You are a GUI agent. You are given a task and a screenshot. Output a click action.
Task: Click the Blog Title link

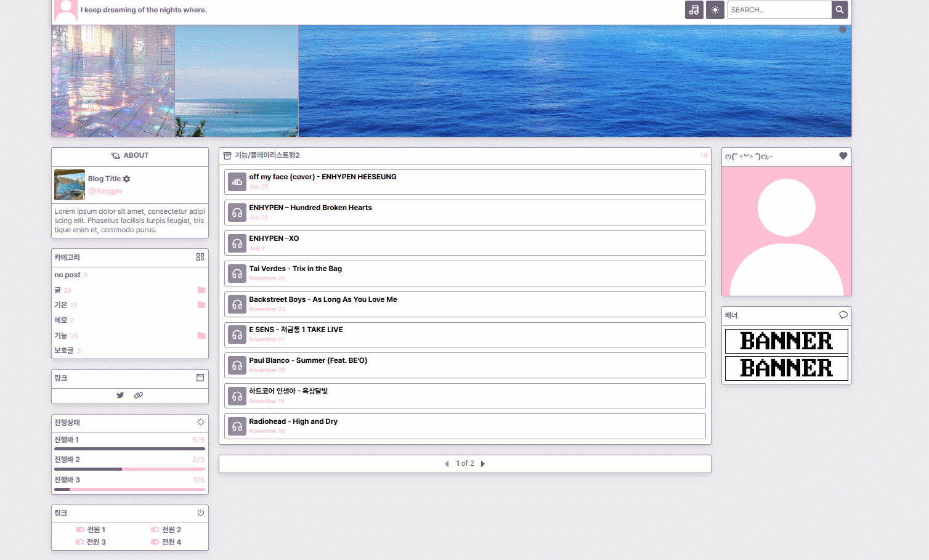(x=104, y=179)
